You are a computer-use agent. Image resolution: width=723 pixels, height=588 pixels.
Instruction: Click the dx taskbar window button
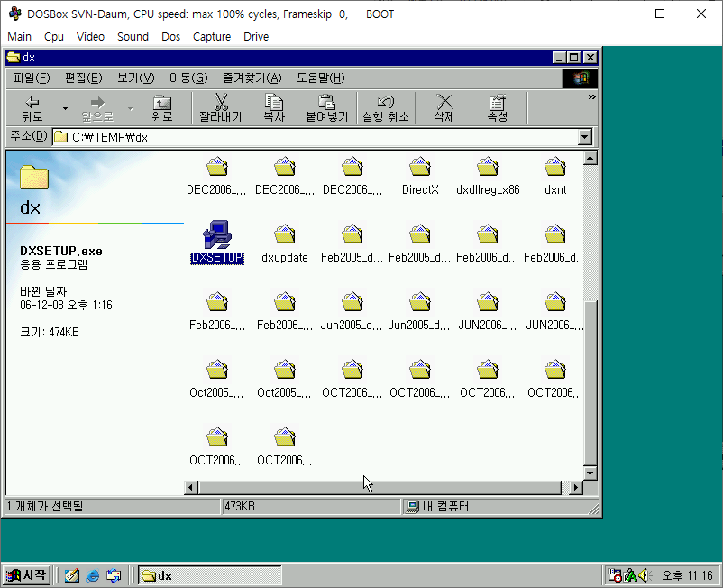210,575
